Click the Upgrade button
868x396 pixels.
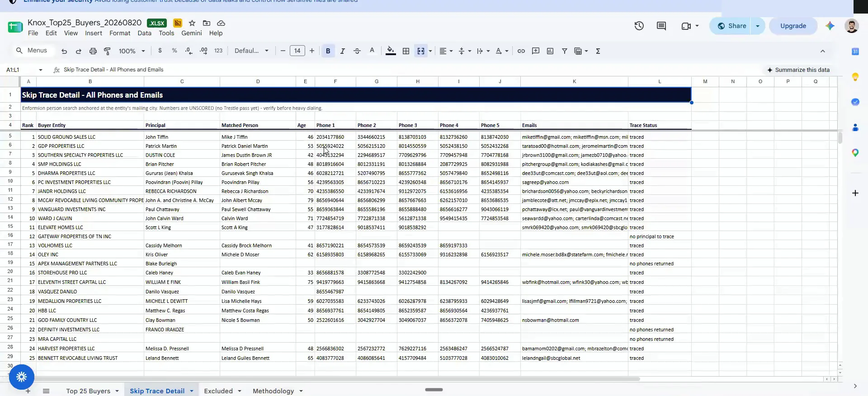click(x=793, y=26)
